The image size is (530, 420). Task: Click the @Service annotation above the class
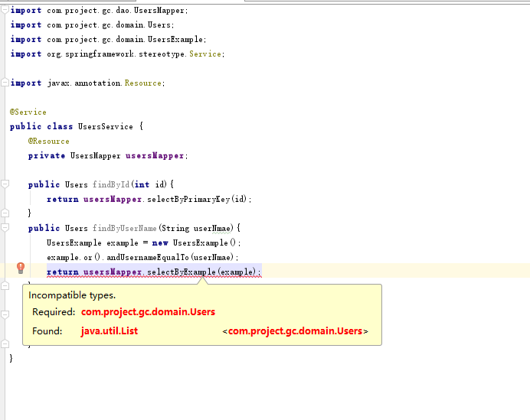(28, 112)
